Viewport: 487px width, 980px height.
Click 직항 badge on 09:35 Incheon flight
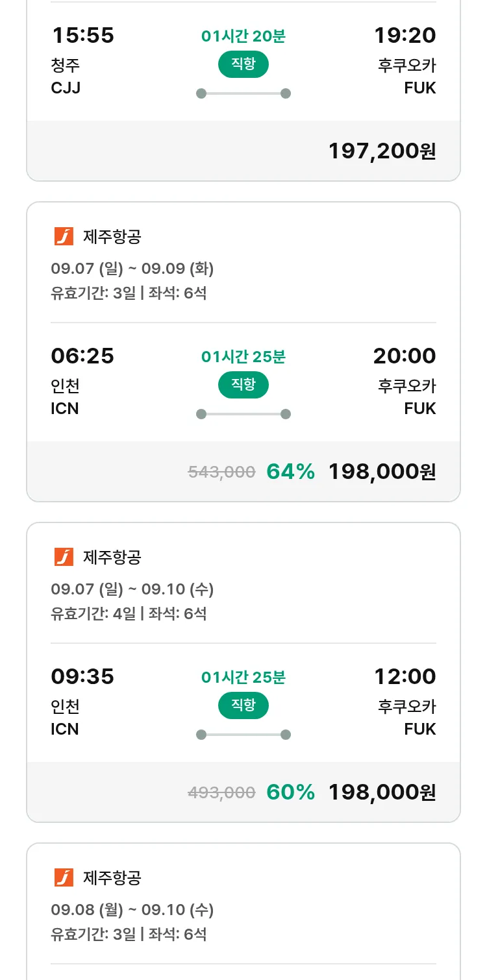[x=243, y=705]
